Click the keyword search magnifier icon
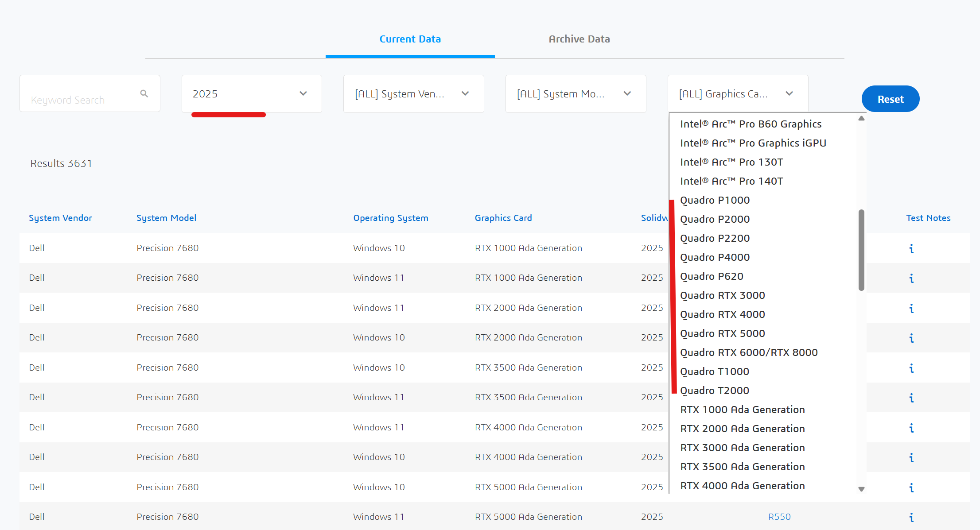The height and width of the screenshot is (530, 980). (144, 93)
